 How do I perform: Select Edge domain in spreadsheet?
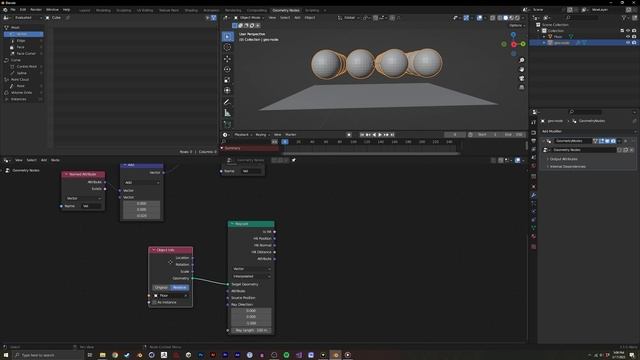(x=21, y=41)
